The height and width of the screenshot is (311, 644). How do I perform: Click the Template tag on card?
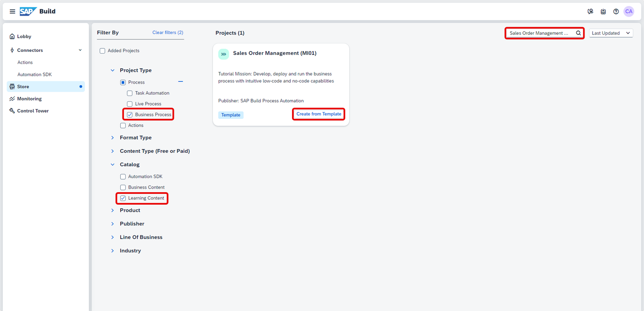tap(231, 115)
